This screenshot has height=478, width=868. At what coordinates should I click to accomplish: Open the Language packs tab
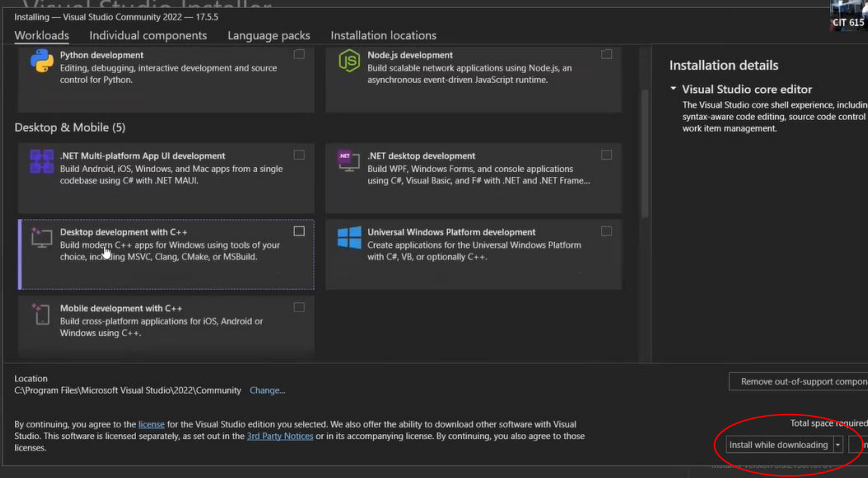[268, 36]
